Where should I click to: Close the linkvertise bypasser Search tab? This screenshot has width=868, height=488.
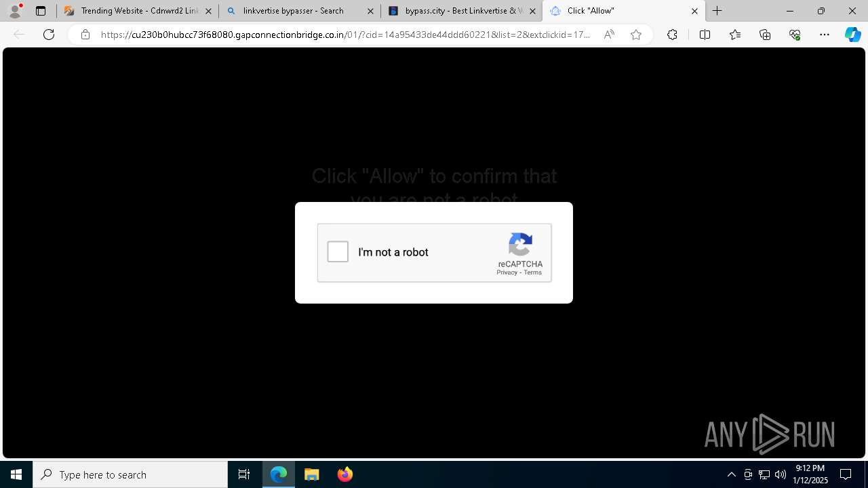[x=370, y=11]
